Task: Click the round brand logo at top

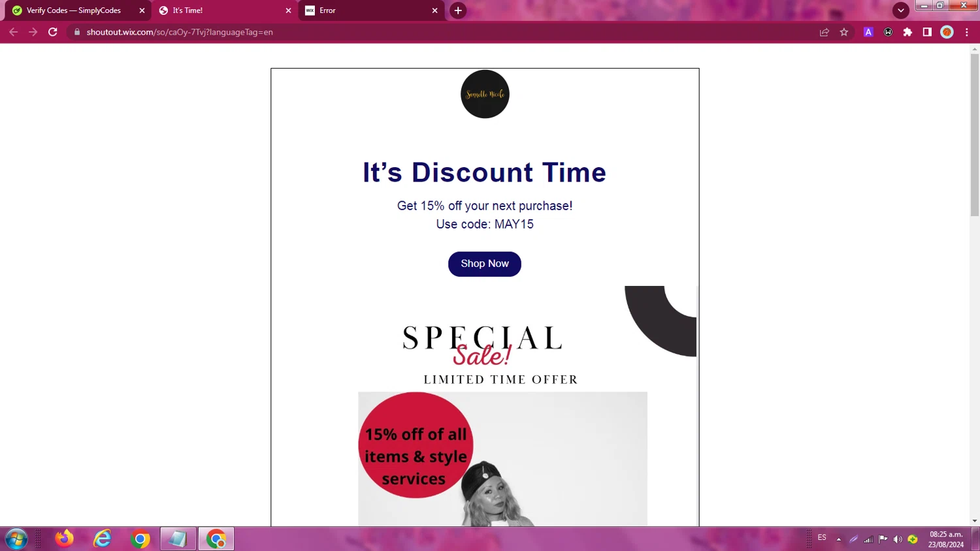Action: (x=485, y=94)
